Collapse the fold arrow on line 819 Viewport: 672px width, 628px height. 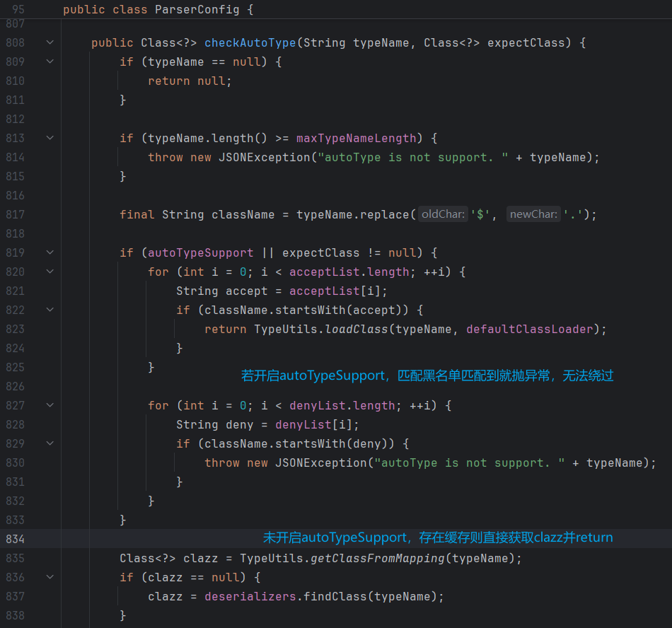pyautogui.click(x=50, y=252)
